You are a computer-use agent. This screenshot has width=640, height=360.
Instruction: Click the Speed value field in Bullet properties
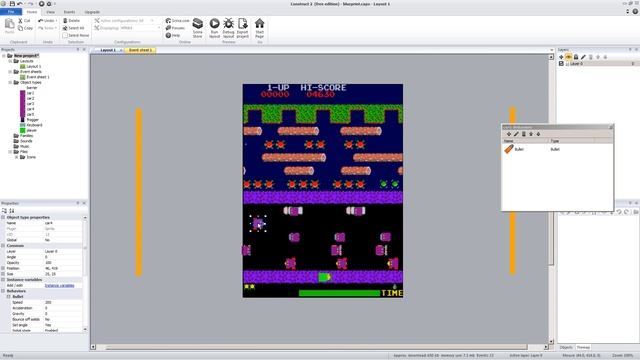click(x=63, y=302)
